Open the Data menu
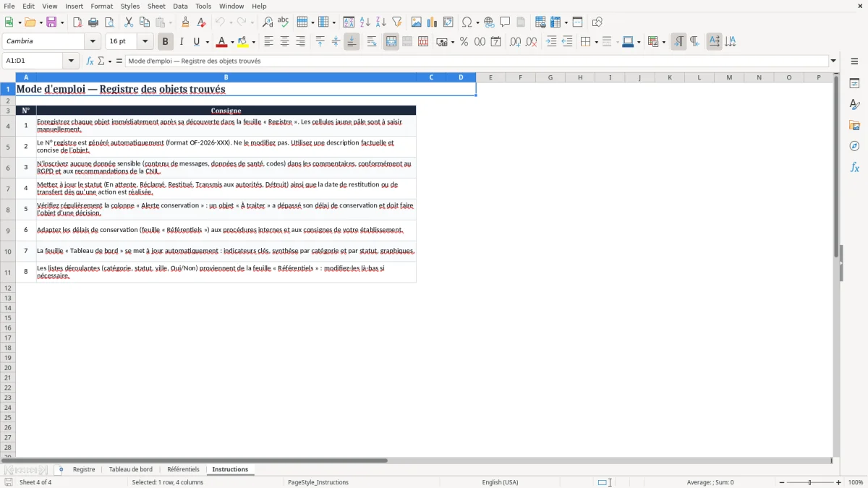Image resolution: width=868 pixels, height=488 pixels. 180,6
